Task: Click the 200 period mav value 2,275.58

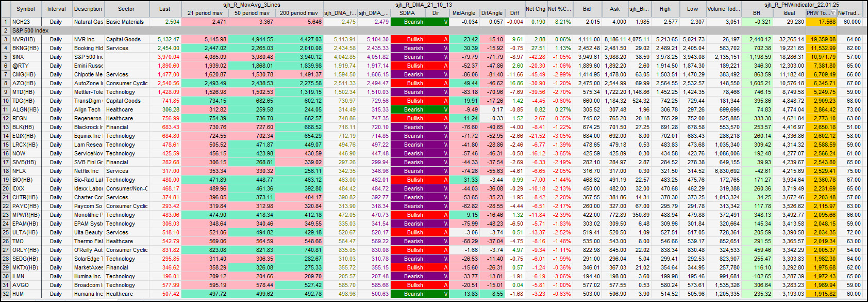Action: coord(311,83)
